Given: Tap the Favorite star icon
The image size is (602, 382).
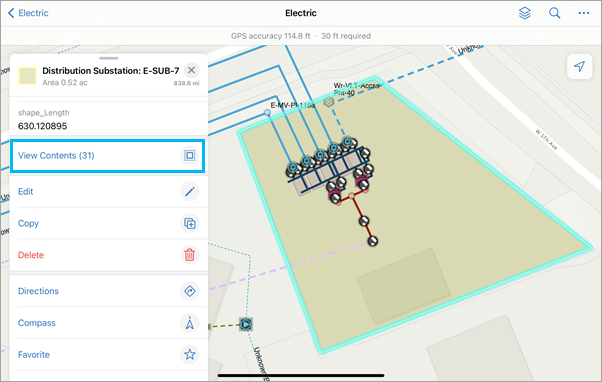Looking at the screenshot, I should click(x=190, y=354).
